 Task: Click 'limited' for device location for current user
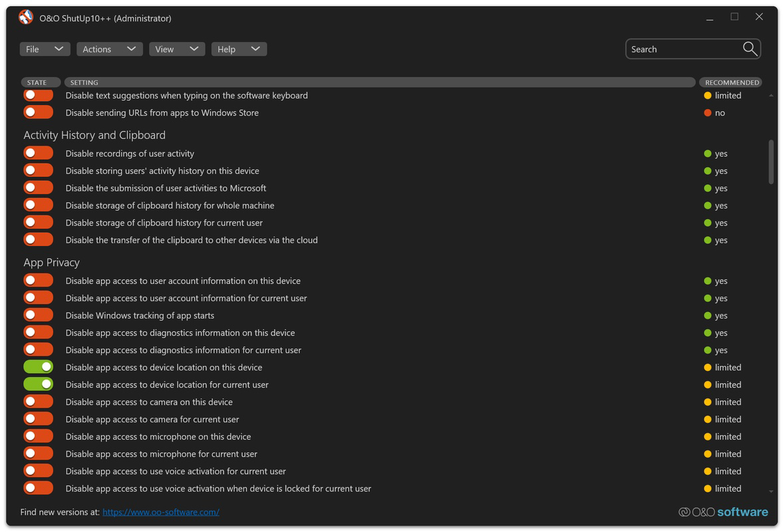point(728,384)
